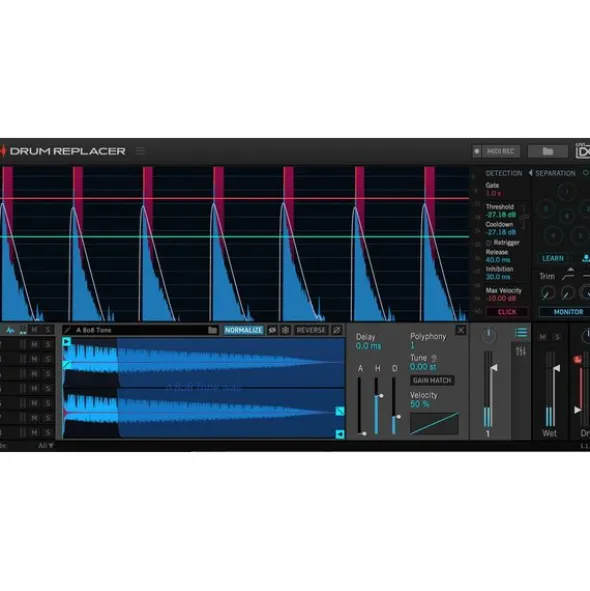Toggle NORMALIZE button
Image resolution: width=590 pixels, height=591 pixels.
coord(244,330)
